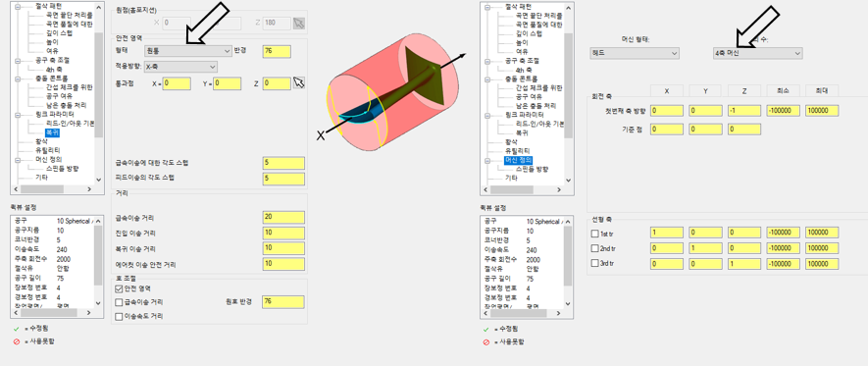This screenshot has width=868, height=366.
Task: Open the axis count dropdown showing 4축 머신
Action: coord(758,53)
